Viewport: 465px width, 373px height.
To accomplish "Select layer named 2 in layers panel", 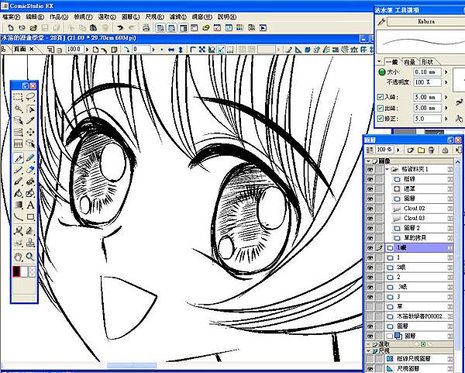I will tap(419, 277).
